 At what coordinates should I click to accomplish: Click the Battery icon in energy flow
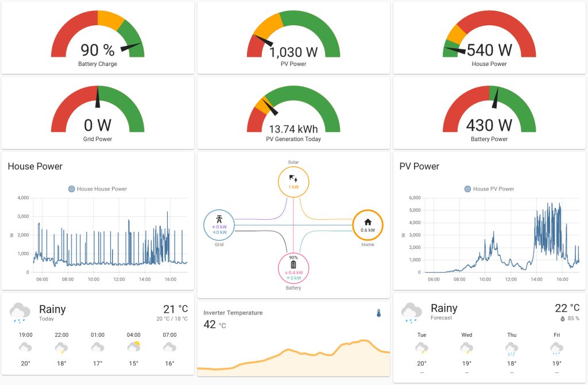pyautogui.click(x=293, y=265)
